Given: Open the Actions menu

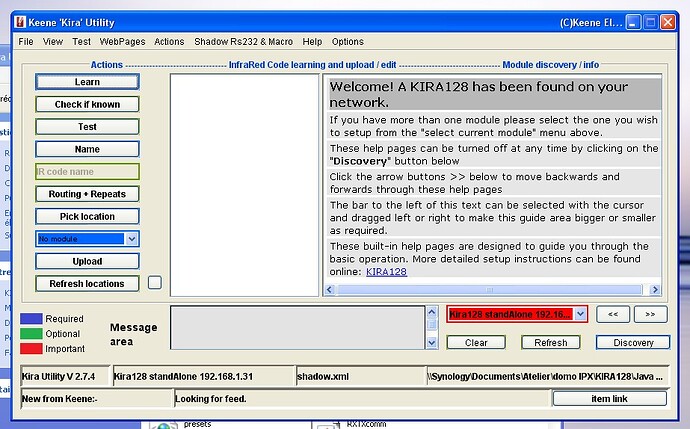Looking at the screenshot, I should pyautogui.click(x=169, y=41).
